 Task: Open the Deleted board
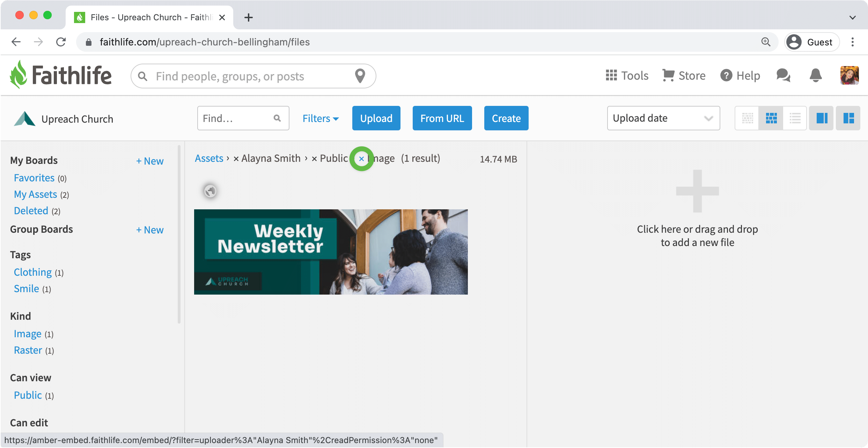click(x=31, y=211)
